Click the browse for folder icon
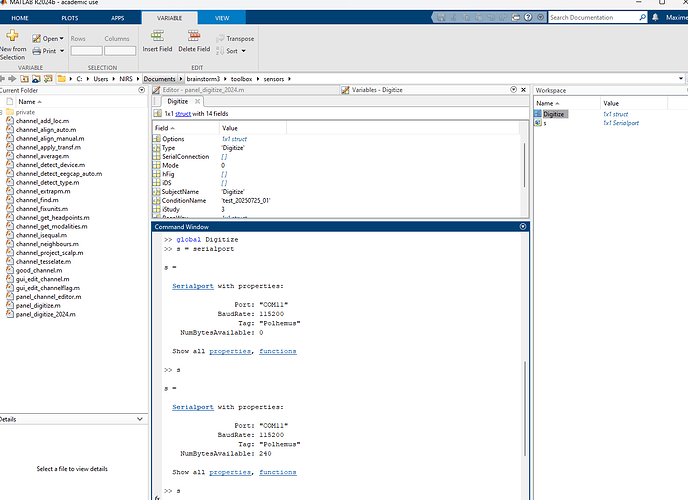688x500 pixels. pyautogui.click(x=36, y=79)
